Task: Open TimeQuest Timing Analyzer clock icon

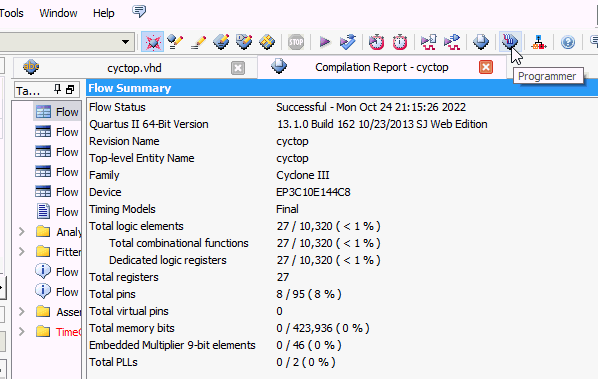Action: [x=376, y=42]
